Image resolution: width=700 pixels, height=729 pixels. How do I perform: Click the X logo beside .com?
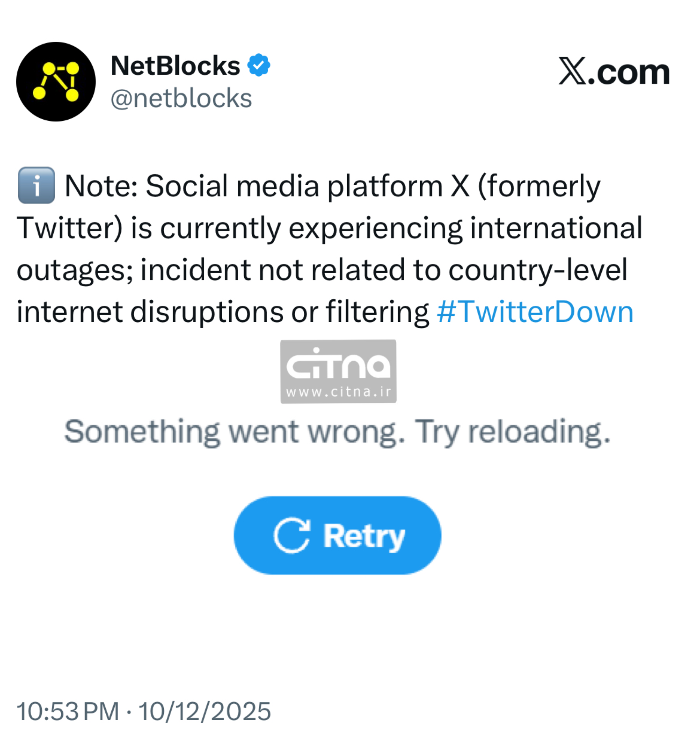(573, 71)
